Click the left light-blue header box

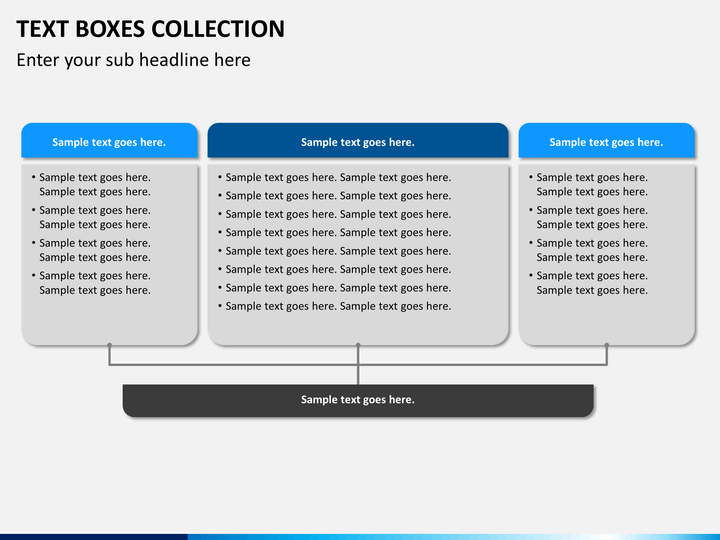pos(109,141)
